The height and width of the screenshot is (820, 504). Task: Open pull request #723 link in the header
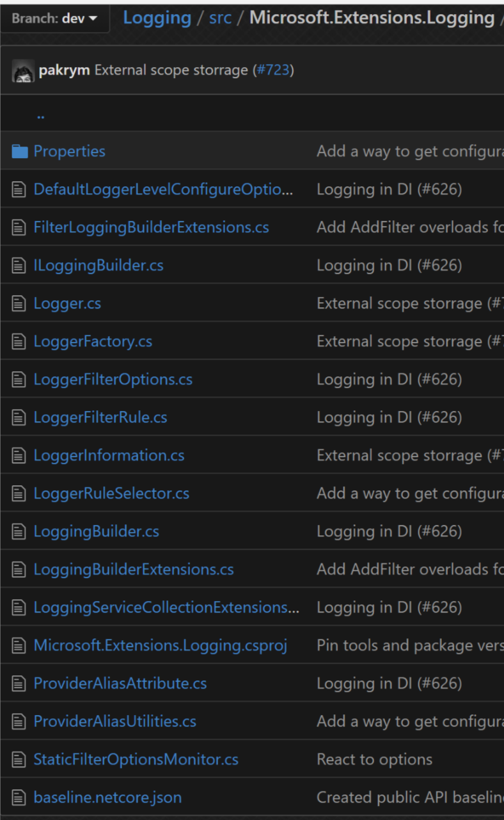click(x=273, y=70)
